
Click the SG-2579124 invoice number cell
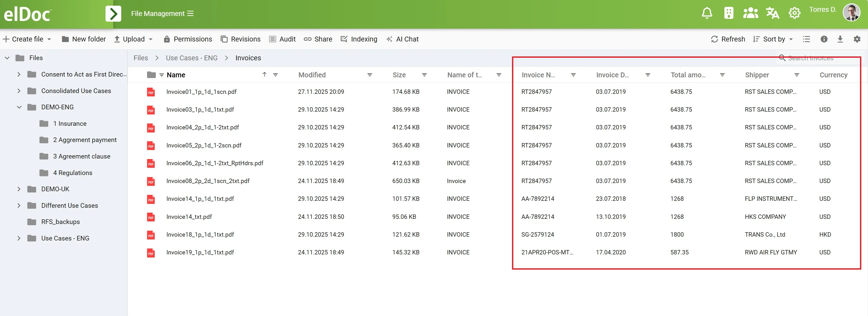pyautogui.click(x=538, y=235)
